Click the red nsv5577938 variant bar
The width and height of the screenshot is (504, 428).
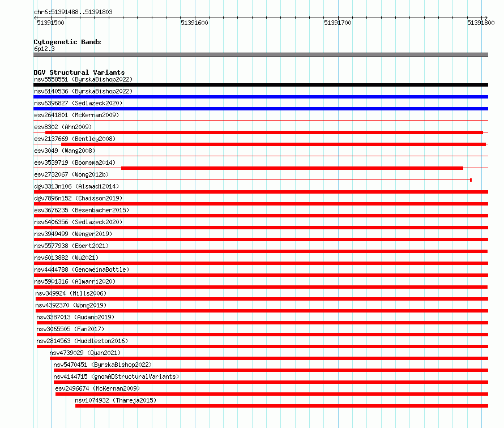pos(260,251)
